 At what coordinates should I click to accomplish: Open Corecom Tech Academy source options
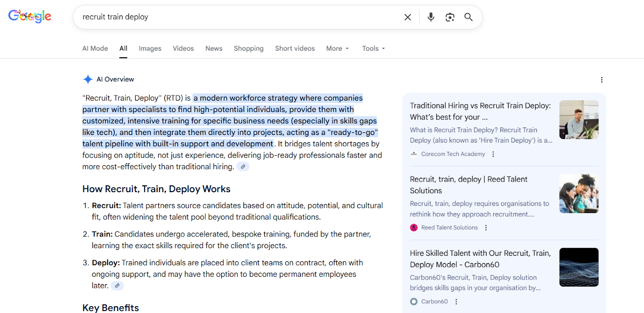(493, 154)
